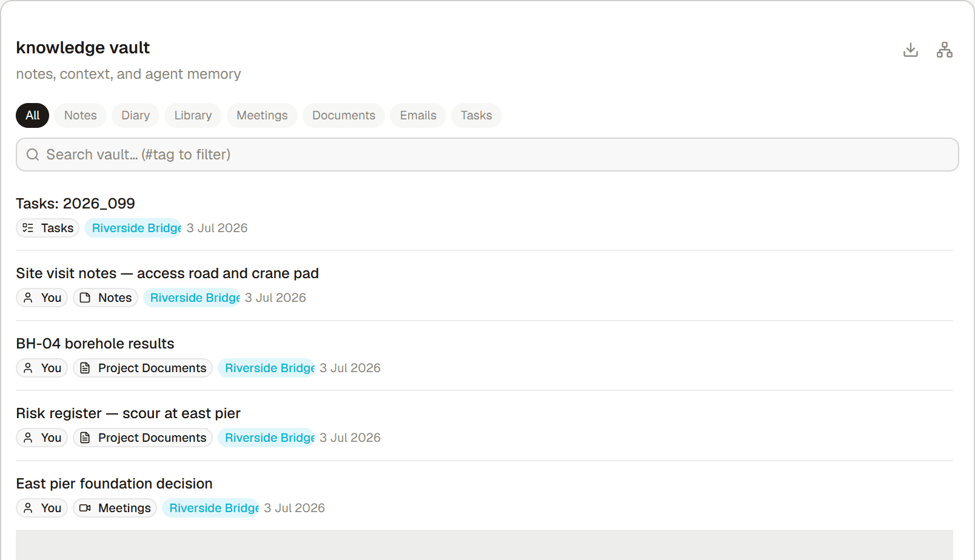Viewport: 975px width, 560px height.
Task: Click subtitle notes, context, and agent memory
Action: (x=129, y=74)
